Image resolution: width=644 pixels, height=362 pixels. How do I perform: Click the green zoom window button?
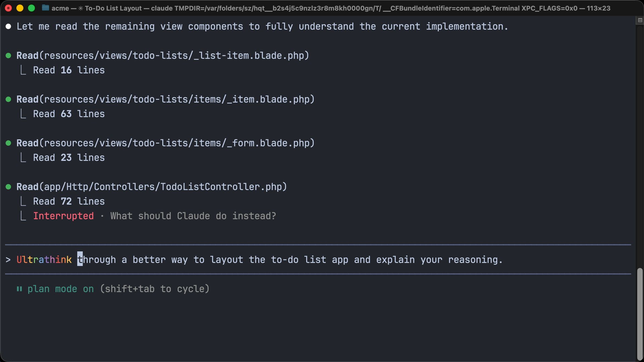pos(31,8)
